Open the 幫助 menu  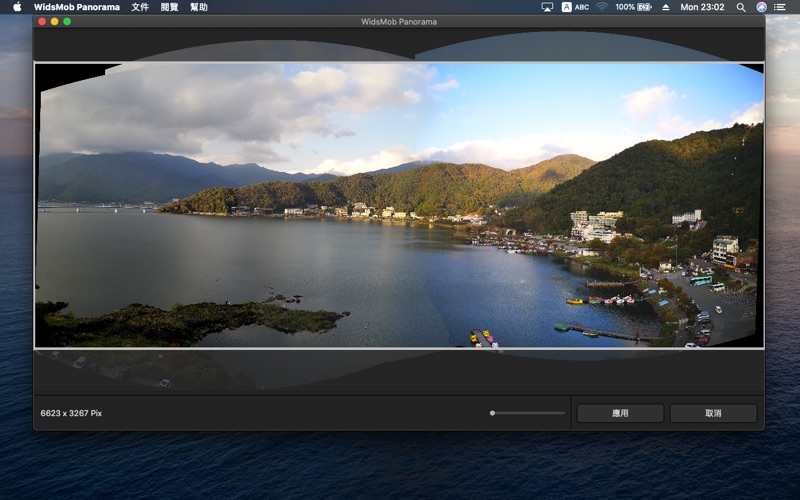199,7
